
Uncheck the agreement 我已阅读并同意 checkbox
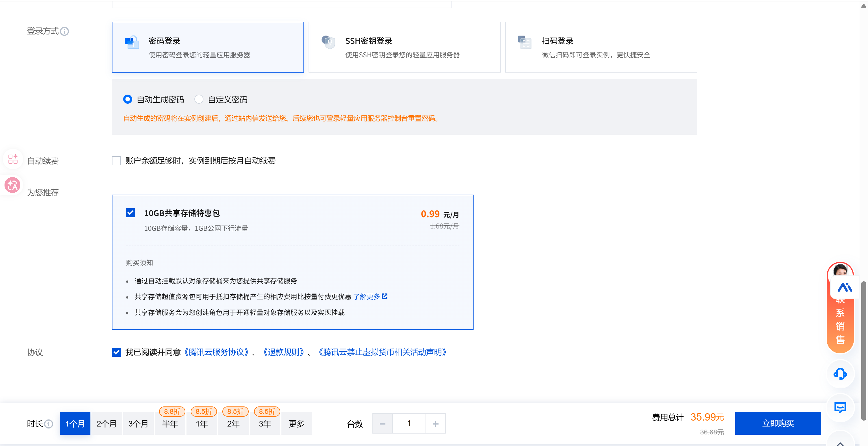[116, 352]
